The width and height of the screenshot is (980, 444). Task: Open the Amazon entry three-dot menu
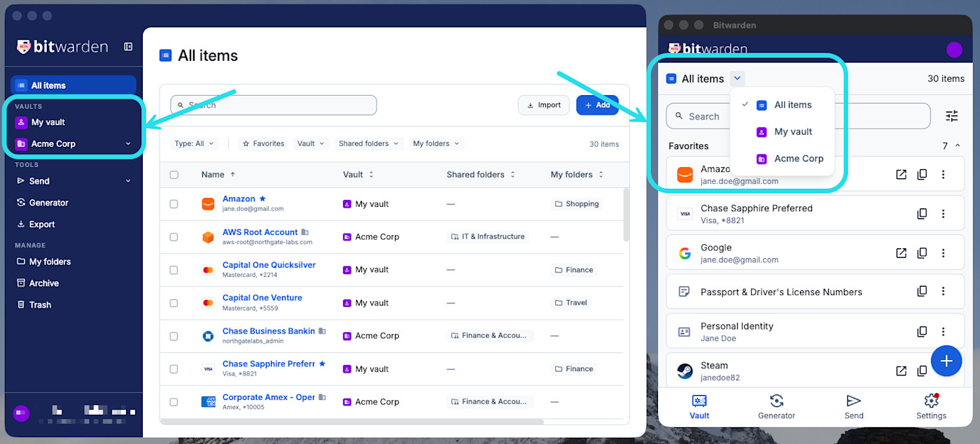[x=944, y=175]
